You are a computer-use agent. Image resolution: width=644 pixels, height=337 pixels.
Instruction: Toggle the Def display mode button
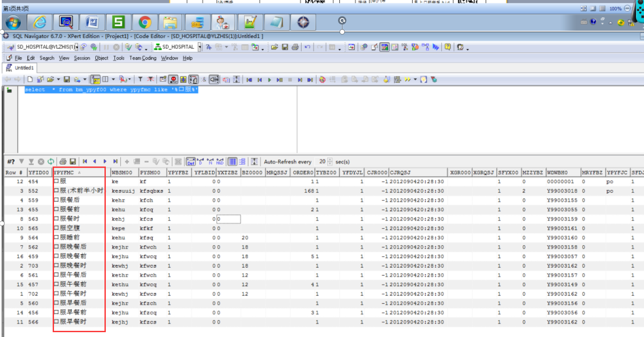(191, 162)
